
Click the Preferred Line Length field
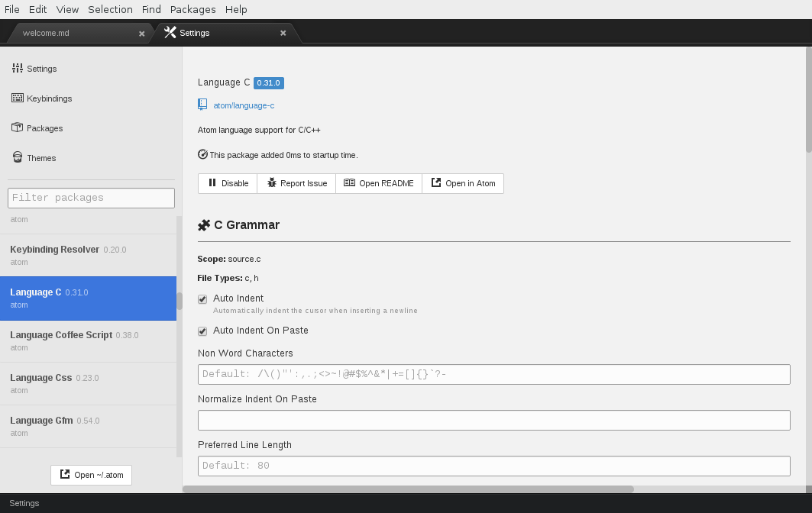click(494, 466)
